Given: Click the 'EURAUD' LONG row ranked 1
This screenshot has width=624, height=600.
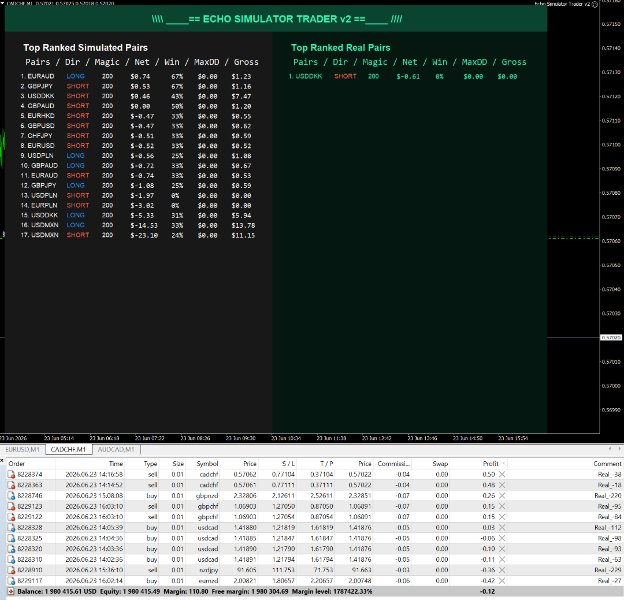Looking at the screenshot, I should pyautogui.click(x=136, y=76).
